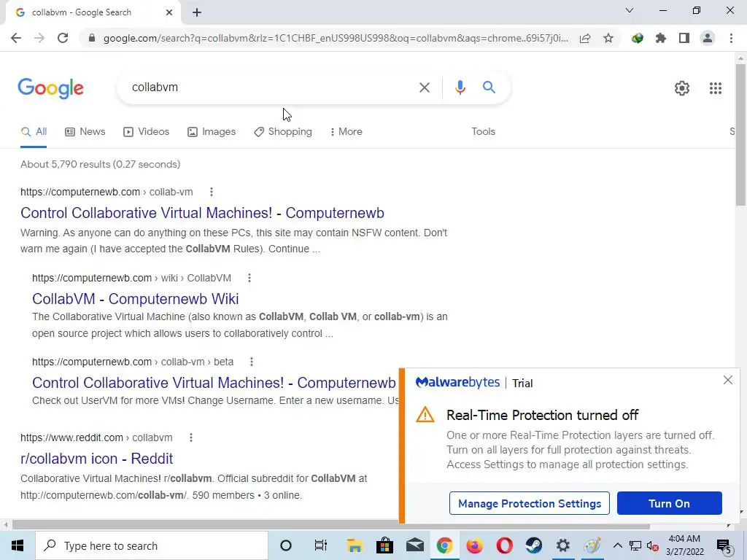
Task: Open the Chrome three-dot menu
Action: tap(731, 38)
